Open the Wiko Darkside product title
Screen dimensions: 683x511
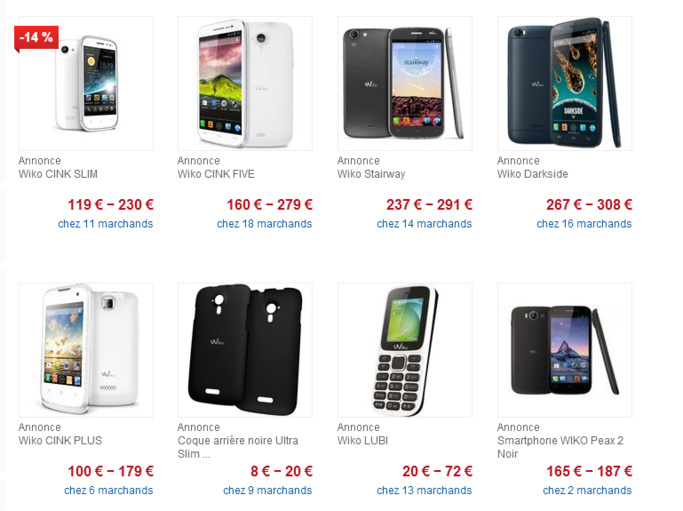click(x=532, y=174)
